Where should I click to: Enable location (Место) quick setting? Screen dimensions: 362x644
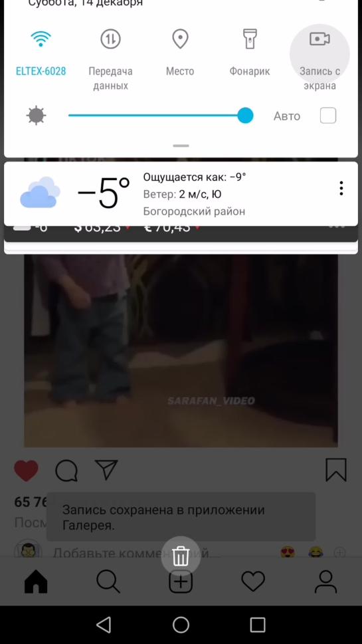[x=180, y=53]
